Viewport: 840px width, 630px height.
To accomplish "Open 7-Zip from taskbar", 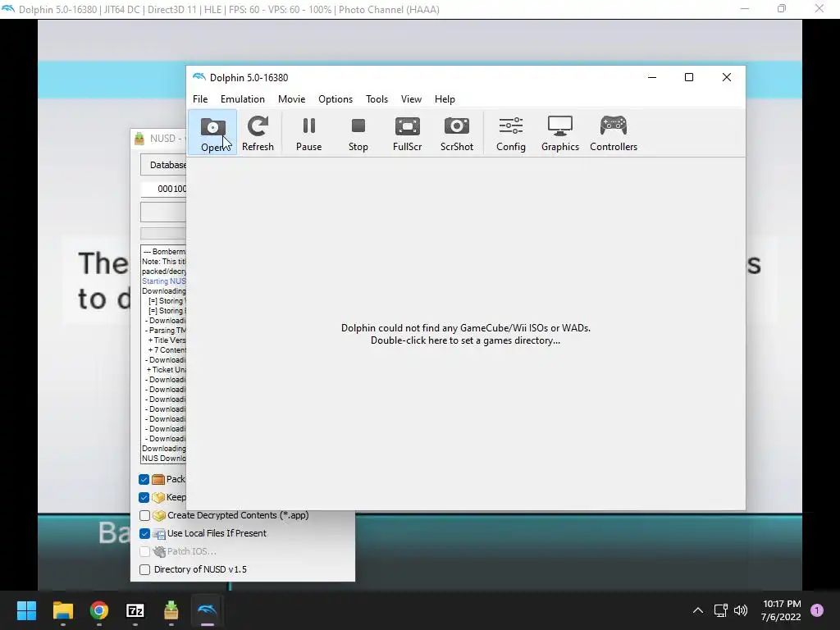I will click(135, 610).
